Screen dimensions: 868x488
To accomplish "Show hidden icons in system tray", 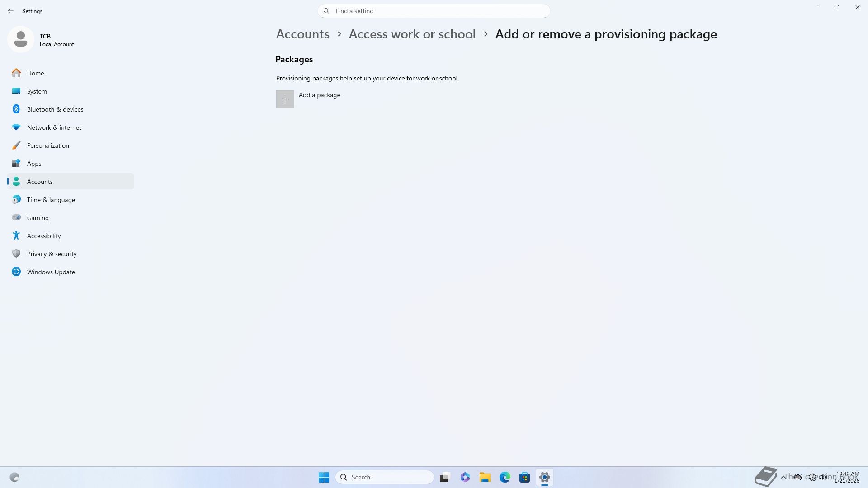I will (783, 477).
